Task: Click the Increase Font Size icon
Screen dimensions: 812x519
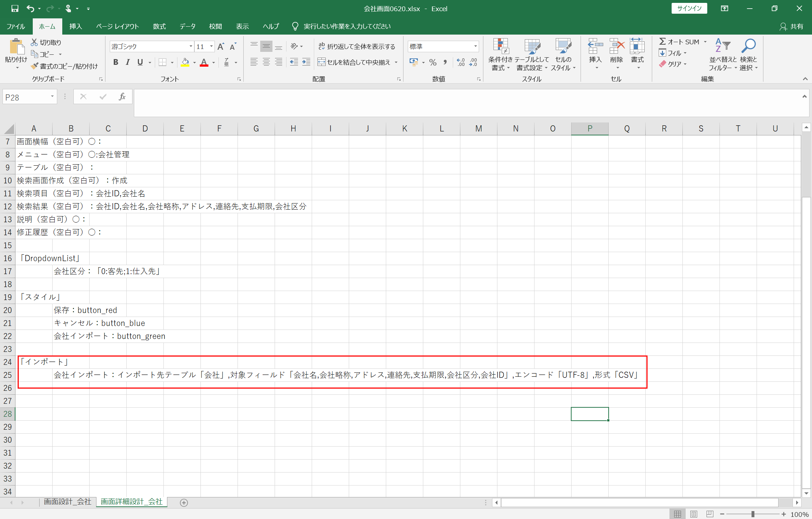Action: click(221, 46)
